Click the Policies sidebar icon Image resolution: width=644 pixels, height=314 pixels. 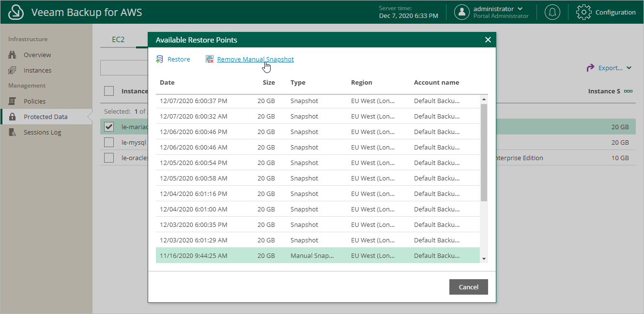pos(13,102)
